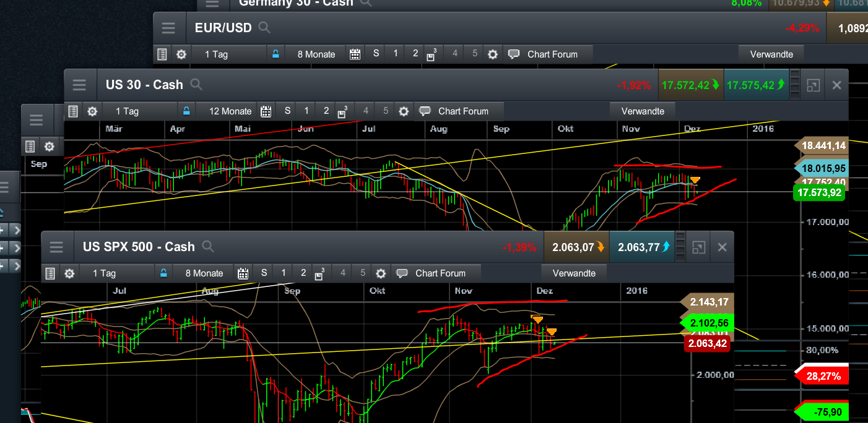Screen dimensions: 868x423
Task: Open the list icon in US SPX 500 toolbar
Action: tap(51, 273)
